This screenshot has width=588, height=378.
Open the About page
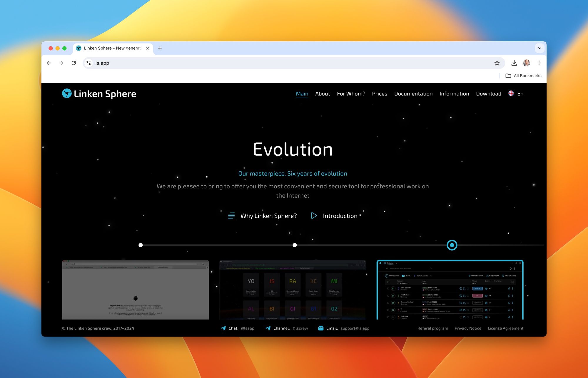[323, 94]
